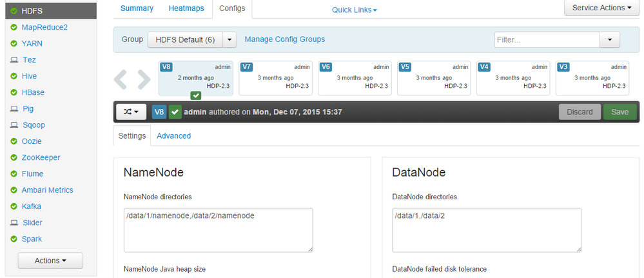Click into the config Filter field
Image resolution: width=644 pixels, height=278 pixels.
tap(547, 40)
